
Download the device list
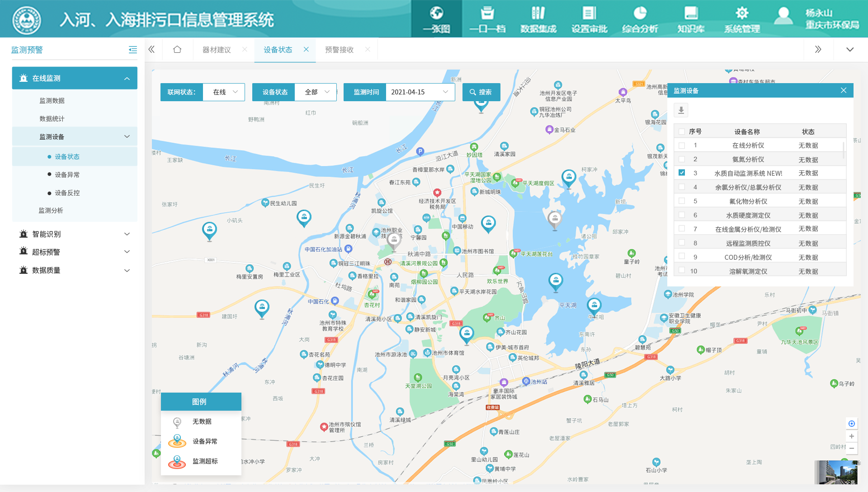(x=681, y=110)
